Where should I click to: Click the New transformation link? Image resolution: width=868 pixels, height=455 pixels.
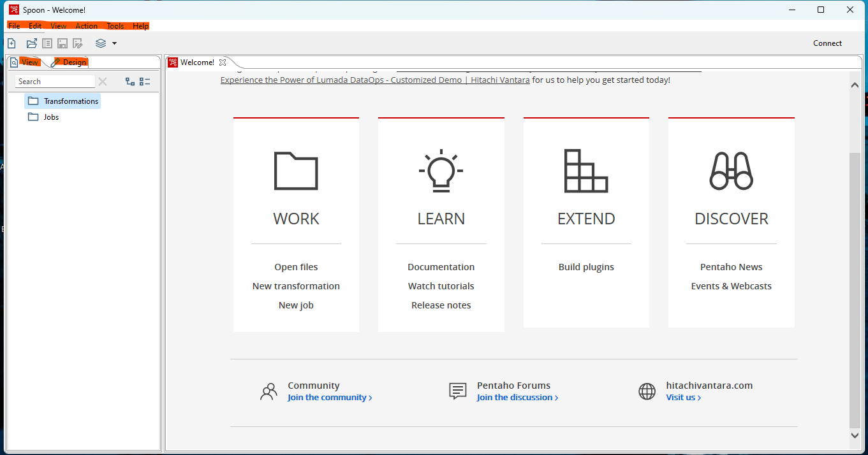coord(296,286)
